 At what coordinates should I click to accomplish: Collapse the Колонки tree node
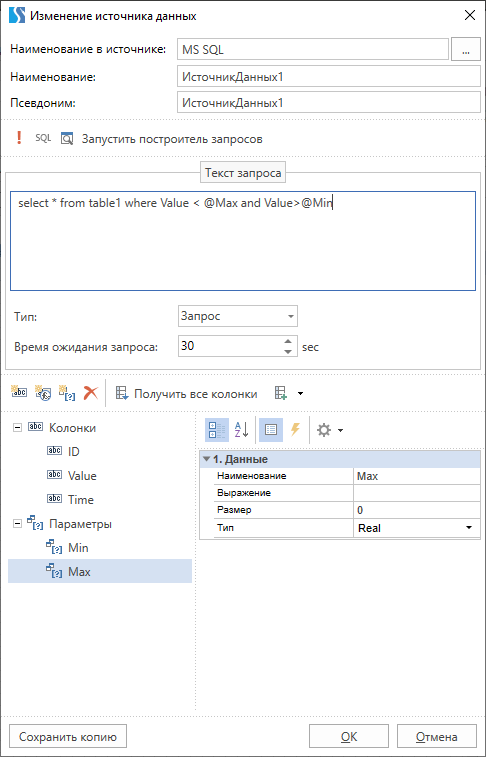point(18,427)
